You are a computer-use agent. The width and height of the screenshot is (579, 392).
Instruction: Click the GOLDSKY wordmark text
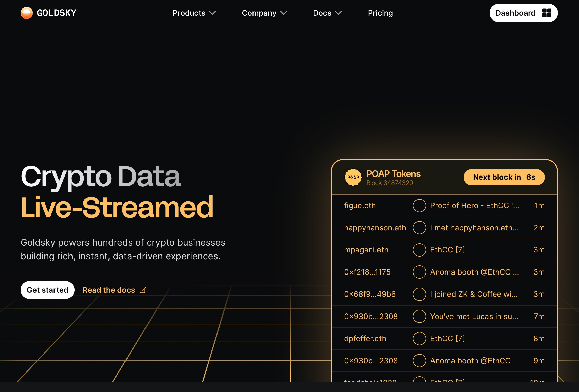56,13
